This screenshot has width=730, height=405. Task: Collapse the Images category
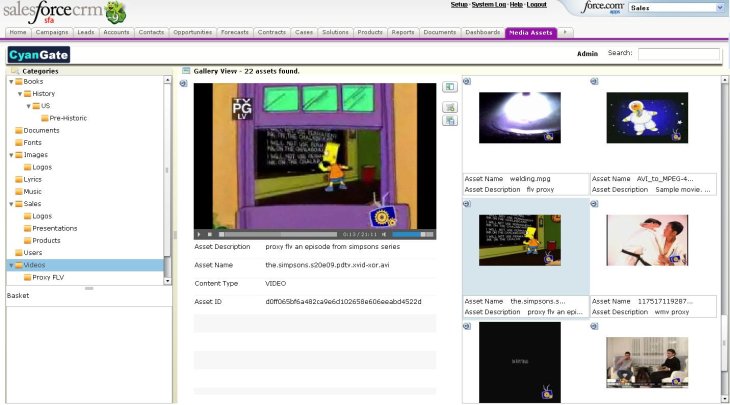tap(11, 155)
